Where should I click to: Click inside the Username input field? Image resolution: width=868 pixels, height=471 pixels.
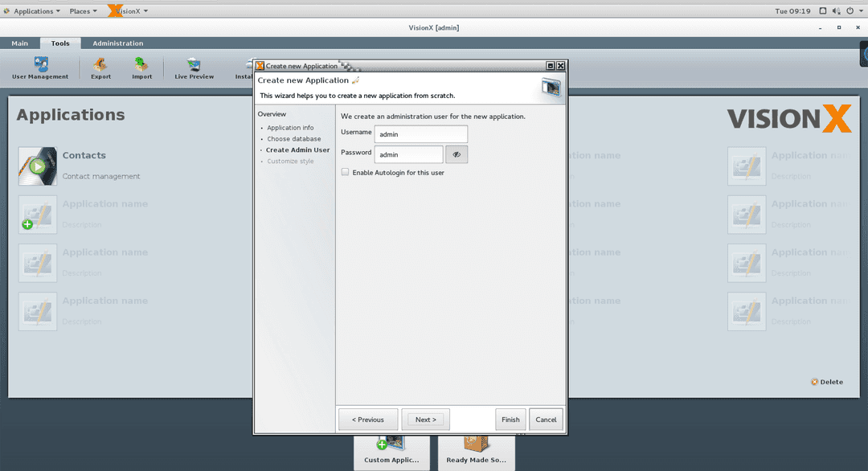click(420, 133)
